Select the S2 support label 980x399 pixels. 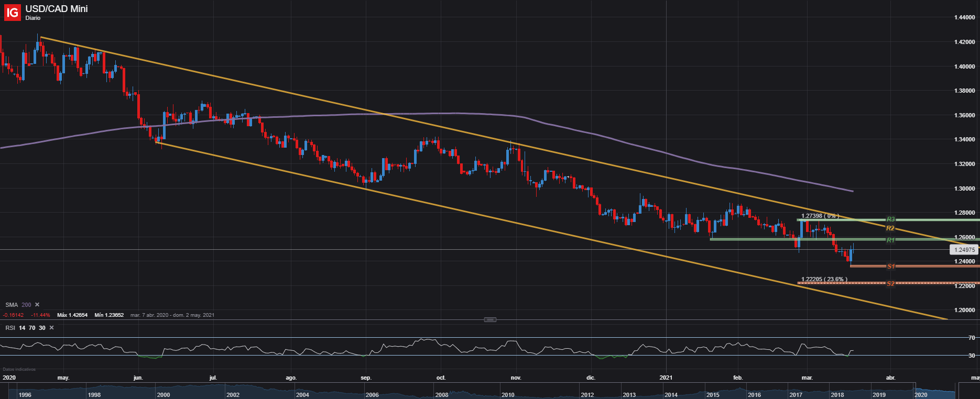point(890,284)
